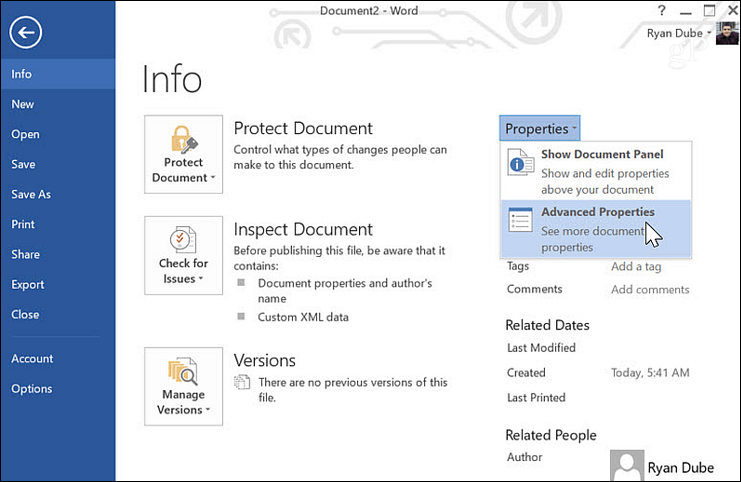Screen dimensions: 741x482
Task: Choose Save in the sidebar
Action: coord(58,164)
